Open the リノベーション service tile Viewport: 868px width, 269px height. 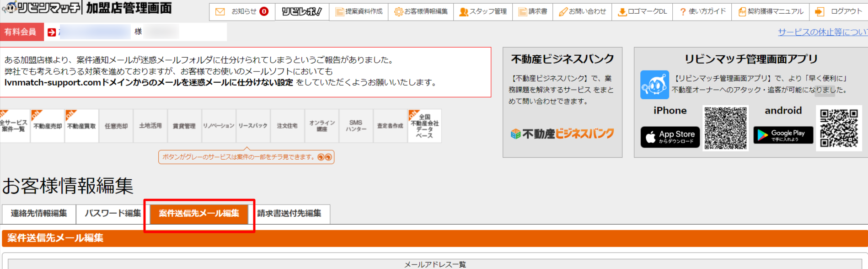pyautogui.click(x=219, y=126)
